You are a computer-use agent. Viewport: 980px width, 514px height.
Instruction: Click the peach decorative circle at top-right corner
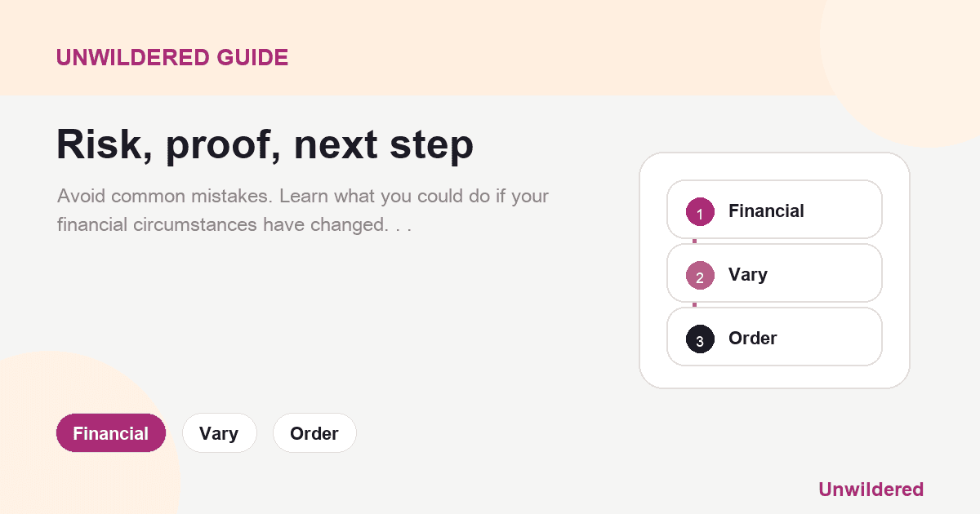(x=906, y=65)
